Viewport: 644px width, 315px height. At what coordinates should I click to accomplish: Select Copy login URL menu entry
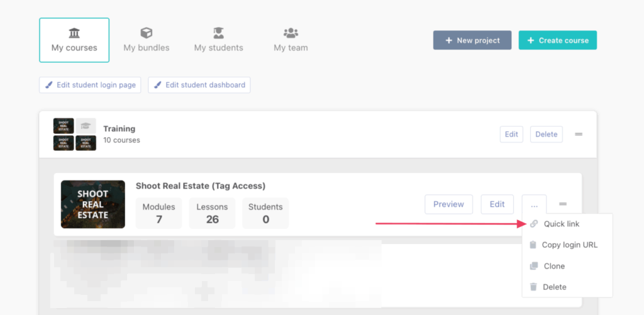569,245
